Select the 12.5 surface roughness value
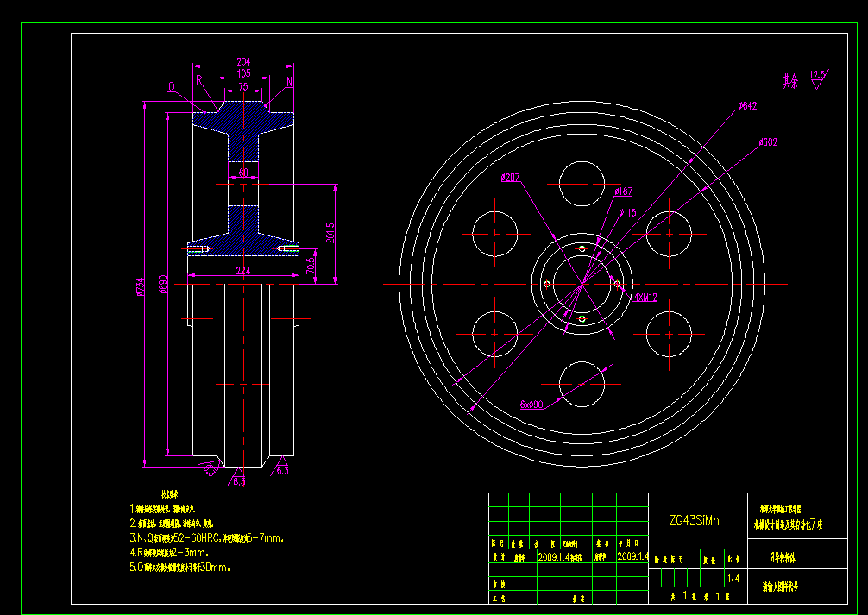Viewport: 868px width, 615px height. tap(817, 74)
